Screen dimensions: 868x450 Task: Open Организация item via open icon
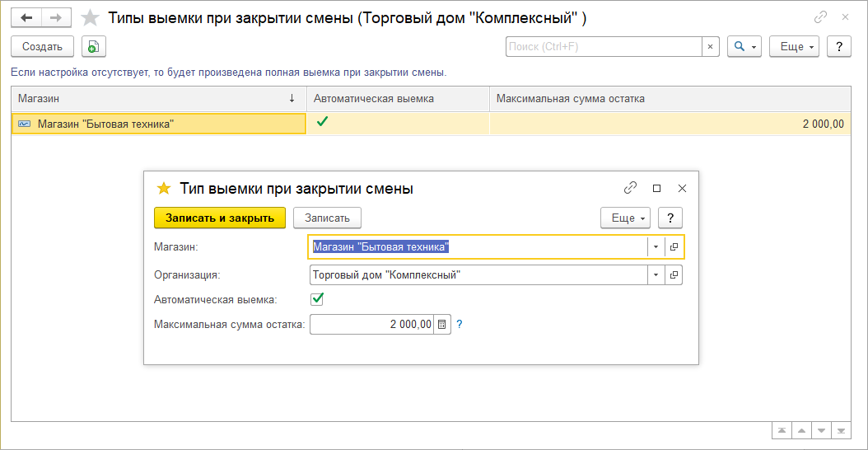click(x=674, y=275)
